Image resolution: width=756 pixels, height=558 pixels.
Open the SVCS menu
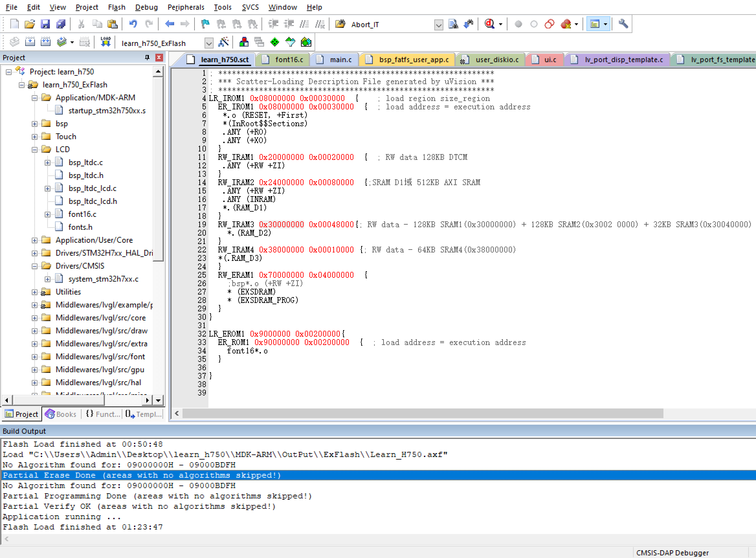(x=250, y=7)
